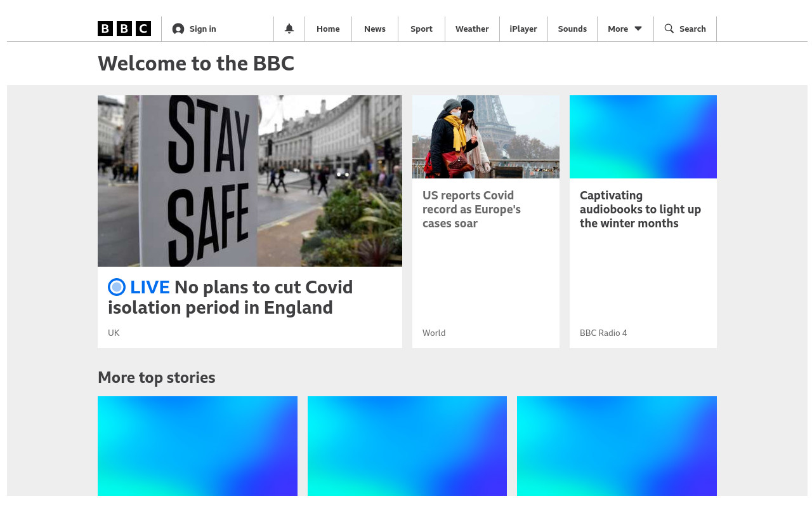Click the Sign in account icon

click(178, 29)
